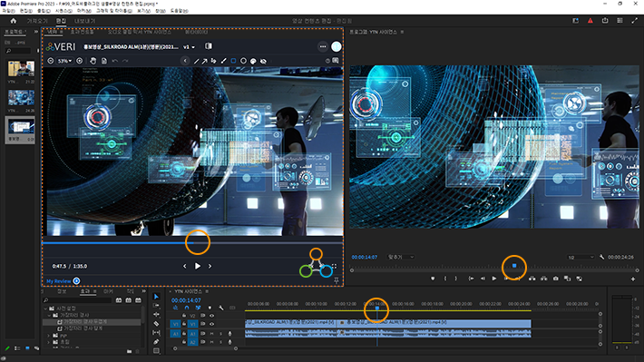The image size is (644, 362).
Task: Select the Razor tool
Action: [156, 323]
